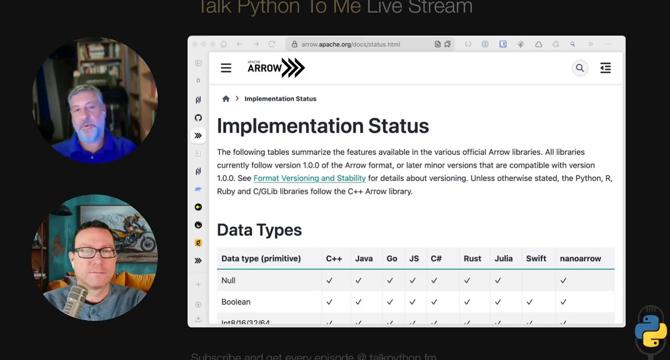Click the Implementation Status breadcrumb text
This screenshot has width=670, height=360.
pyautogui.click(x=280, y=99)
